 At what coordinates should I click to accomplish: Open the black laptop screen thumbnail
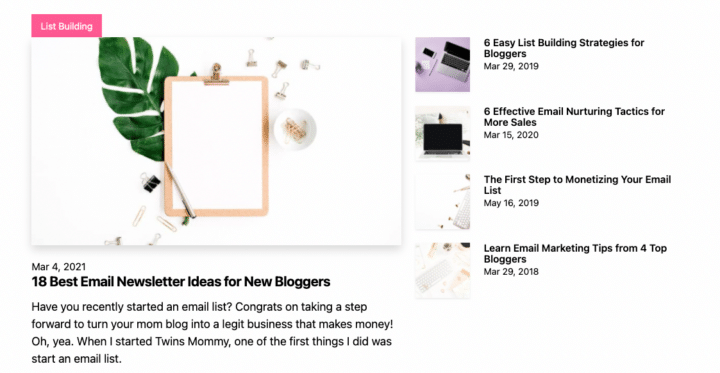(443, 133)
